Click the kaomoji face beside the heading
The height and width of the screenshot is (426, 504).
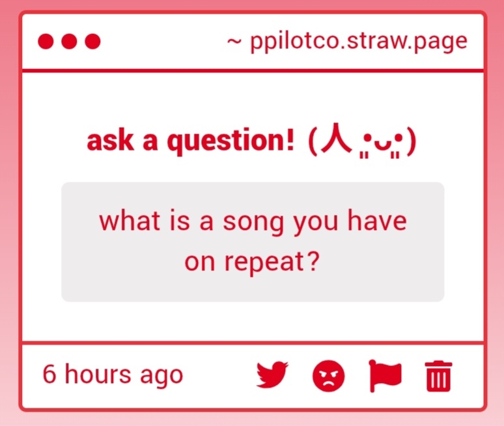coord(362,143)
